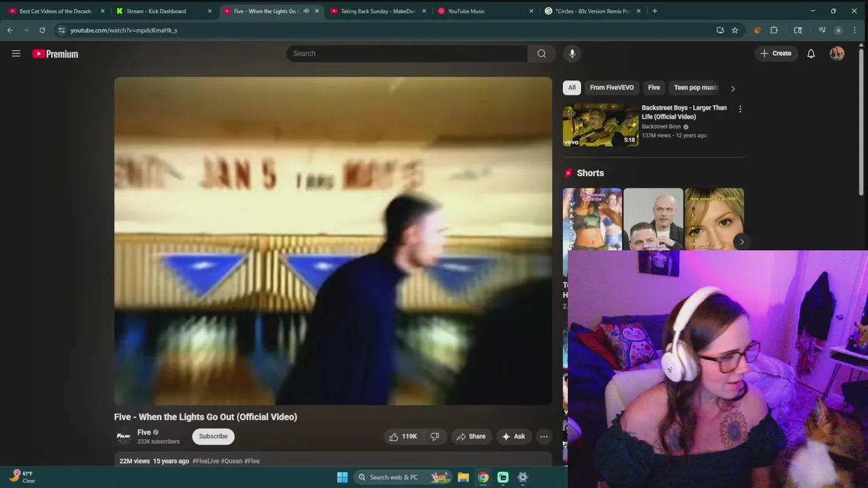Select the All filter chip

572,87
